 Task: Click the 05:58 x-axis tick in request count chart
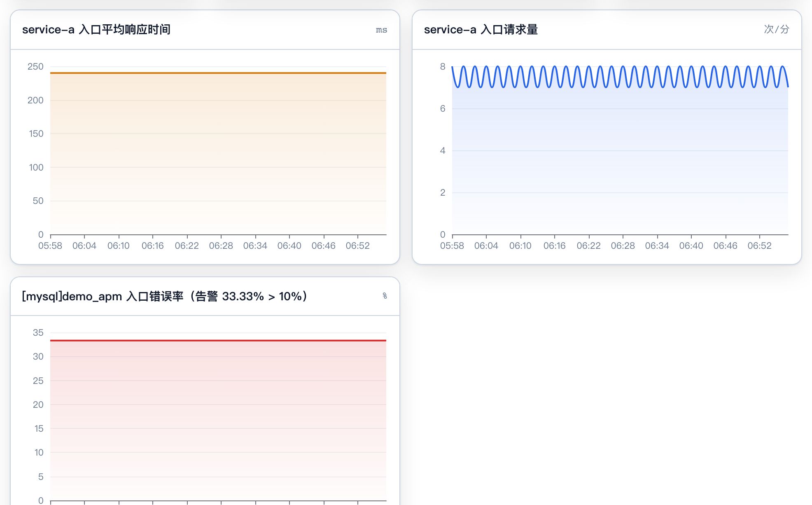452,246
